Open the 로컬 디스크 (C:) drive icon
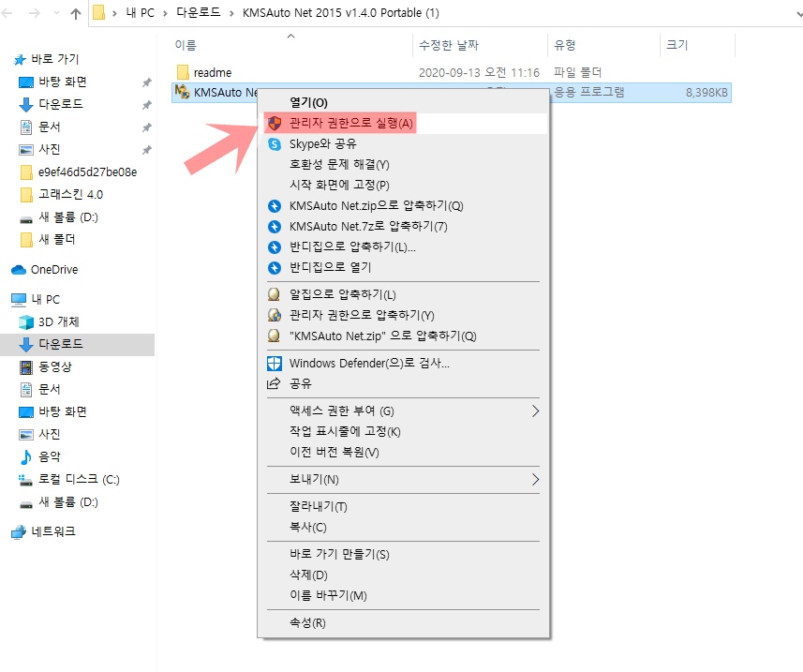The width and height of the screenshot is (803, 672). pos(25,480)
